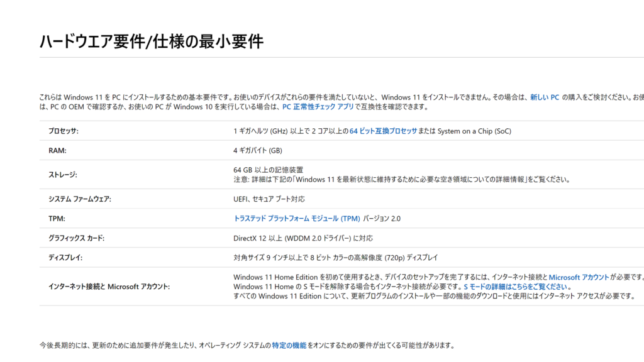
Task: Click the バージョン 2.0 text
Action: (382, 218)
